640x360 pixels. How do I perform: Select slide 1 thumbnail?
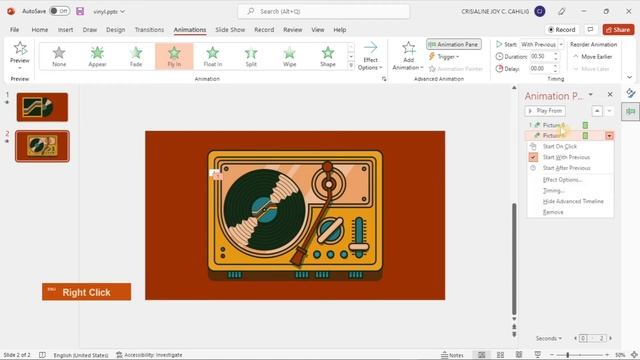tap(42, 107)
